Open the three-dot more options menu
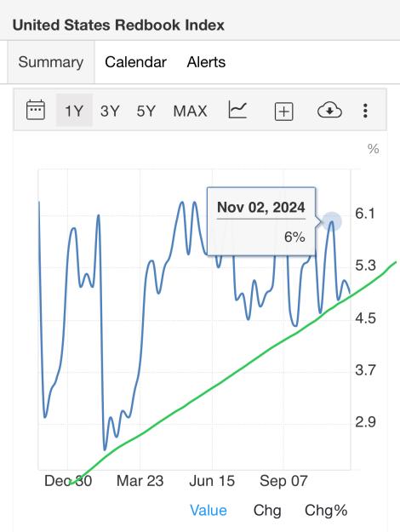 [365, 111]
